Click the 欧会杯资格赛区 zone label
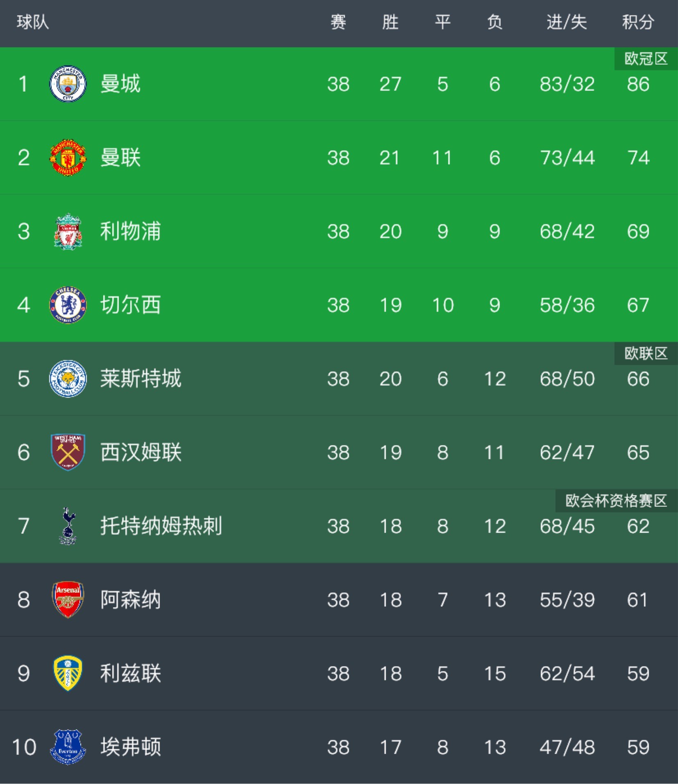The image size is (678, 784). coord(616,501)
